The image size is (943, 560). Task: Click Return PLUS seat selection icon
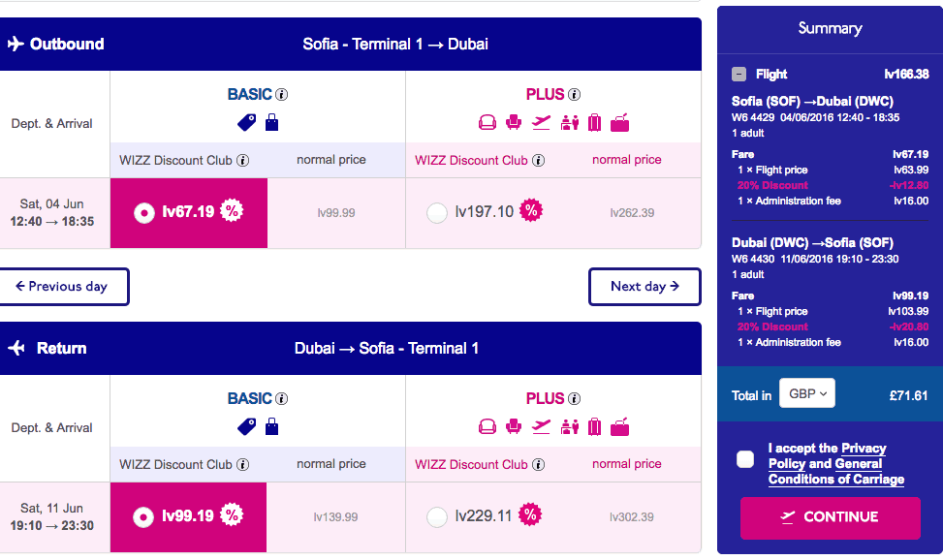click(x=513, y=426)
